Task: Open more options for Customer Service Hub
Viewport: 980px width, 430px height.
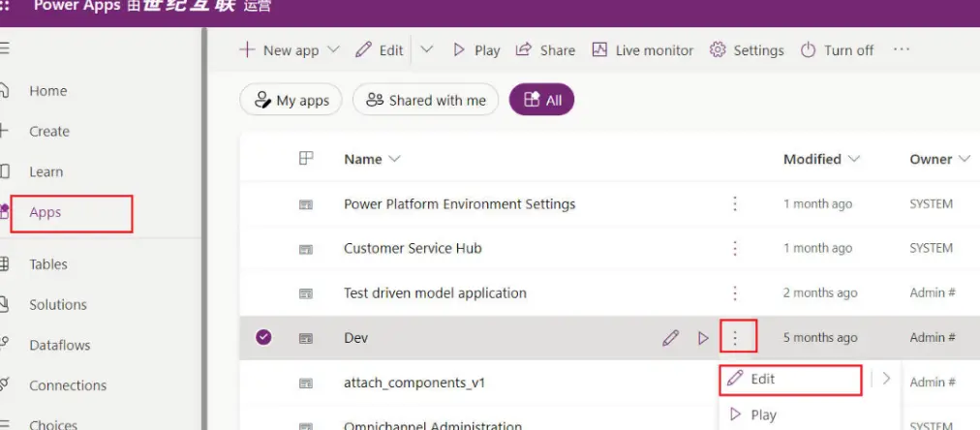Action: coord(735,248)
